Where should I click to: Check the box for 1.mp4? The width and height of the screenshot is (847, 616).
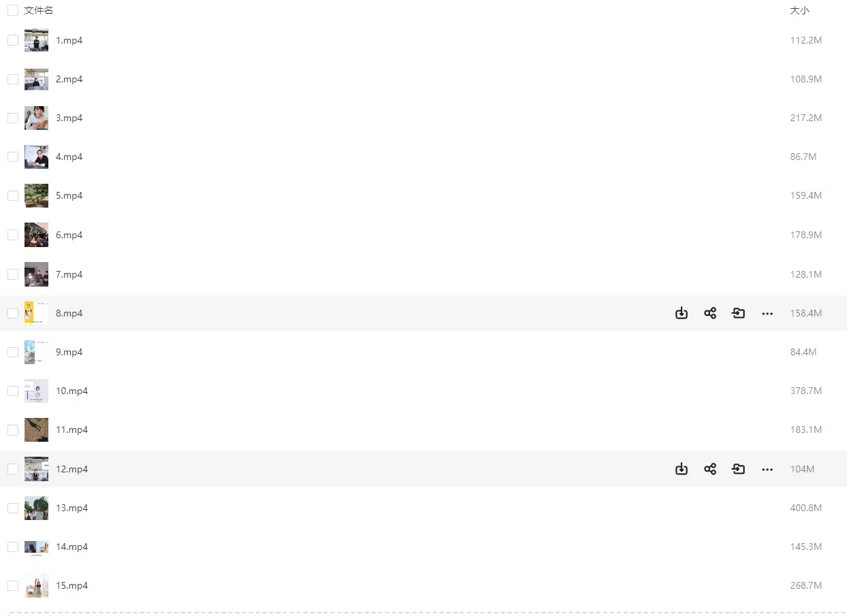point(13,40)
